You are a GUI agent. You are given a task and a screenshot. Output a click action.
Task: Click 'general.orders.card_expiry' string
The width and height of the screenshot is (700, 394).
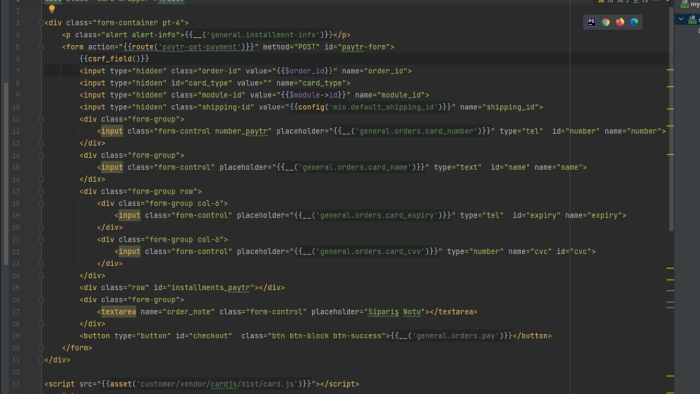click(x=377, y=216)
